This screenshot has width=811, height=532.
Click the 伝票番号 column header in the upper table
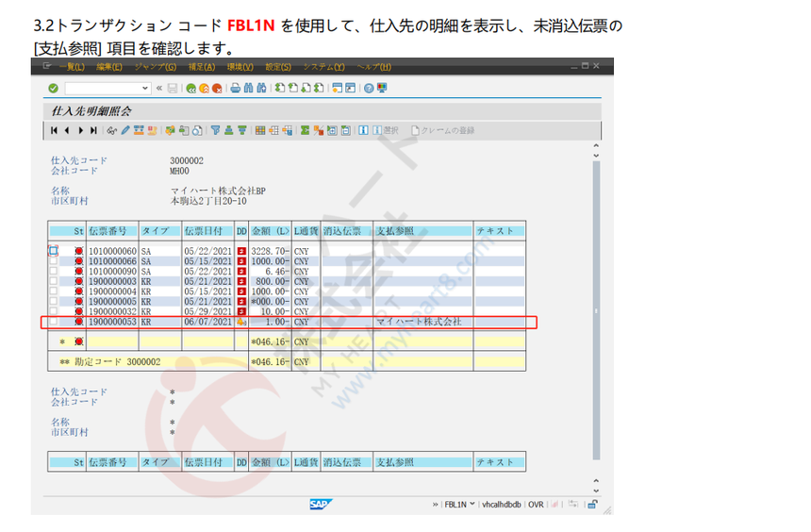pos(112,231)
